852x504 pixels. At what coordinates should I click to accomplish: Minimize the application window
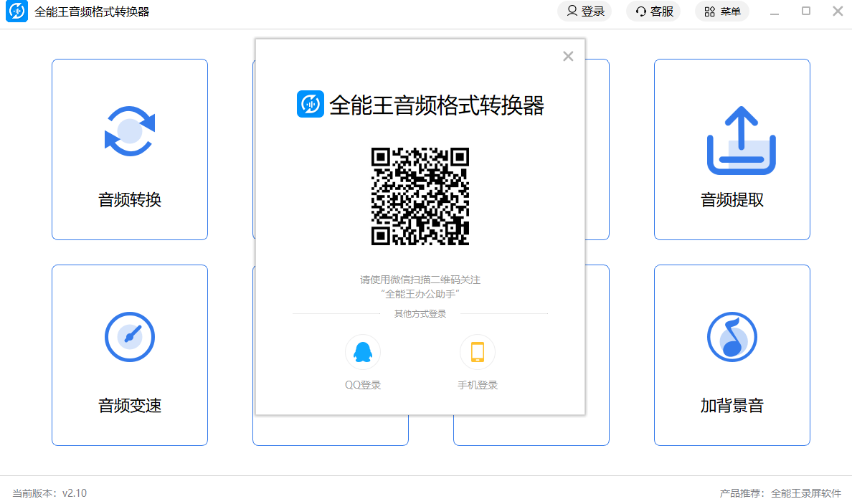(x=775, y=11)
